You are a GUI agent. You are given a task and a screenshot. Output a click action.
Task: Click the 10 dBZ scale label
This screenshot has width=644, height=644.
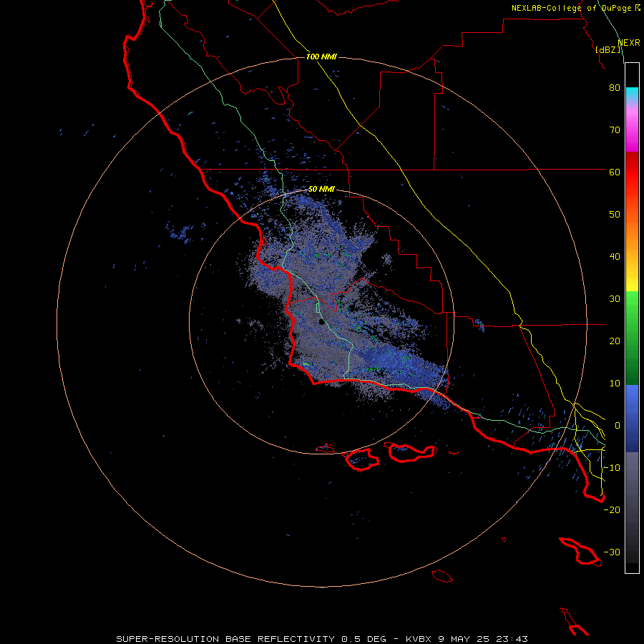pos(615,384)
